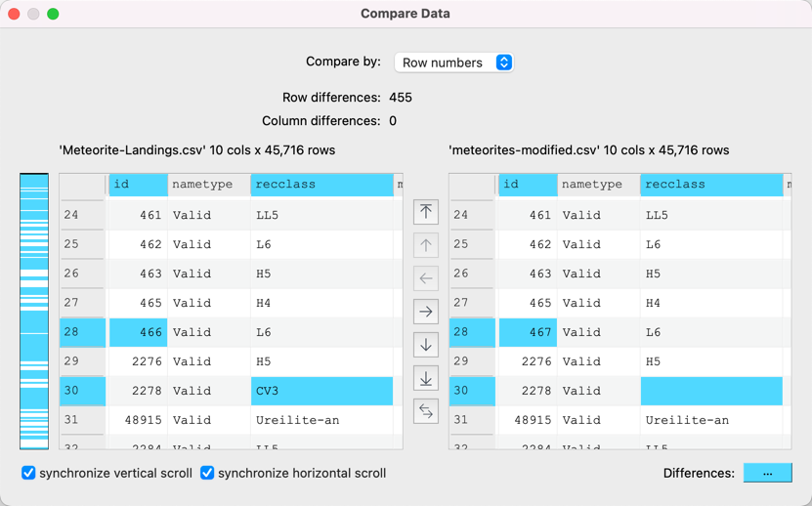Disable synchronize horizontal scroll checkbox

207,473
